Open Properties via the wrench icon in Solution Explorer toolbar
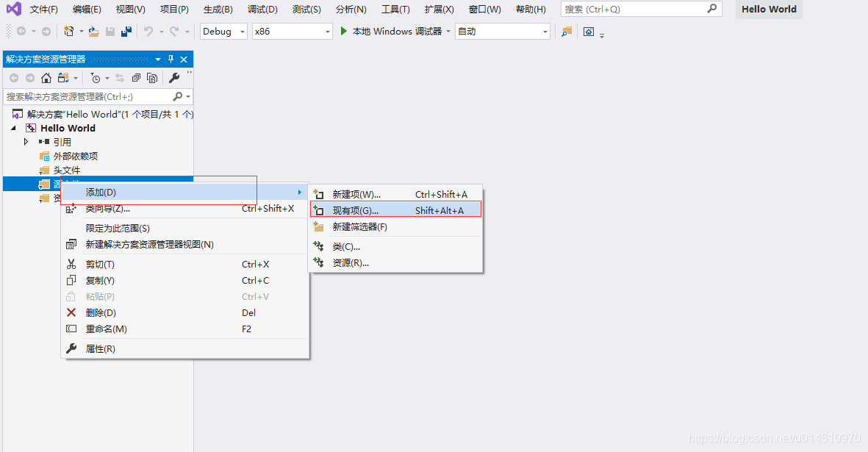 pyautogui.click(x=174, y=78)
